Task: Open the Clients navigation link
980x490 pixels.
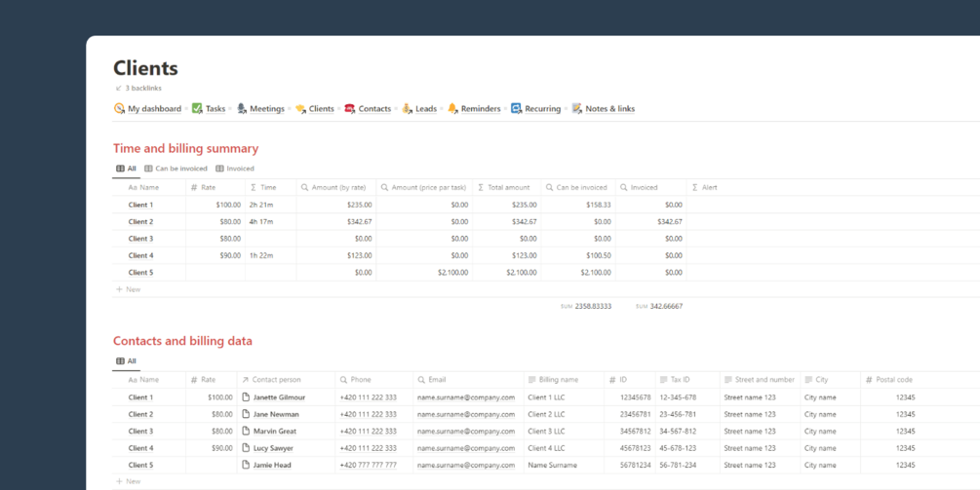Action: click(x=321, y=108)
